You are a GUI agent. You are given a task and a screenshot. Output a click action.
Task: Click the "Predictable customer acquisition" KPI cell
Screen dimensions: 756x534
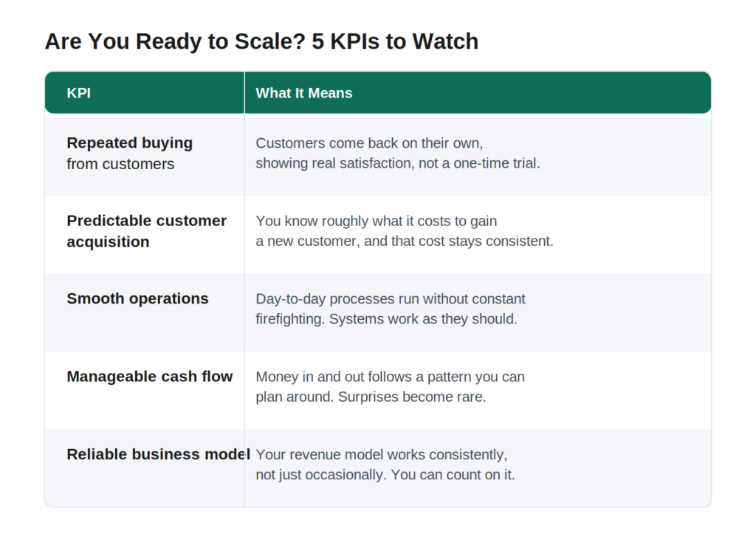pyautogui.click(x=145, y=235)
